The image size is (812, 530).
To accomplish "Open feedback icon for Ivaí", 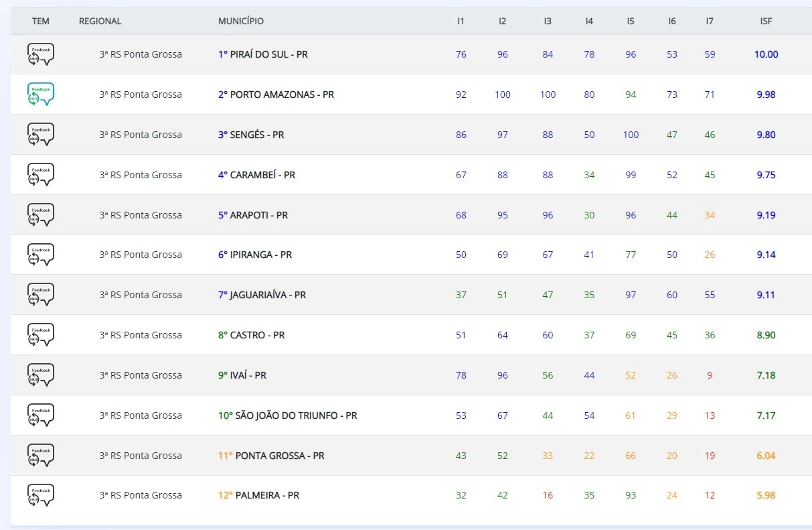I will tap(40, 375).
